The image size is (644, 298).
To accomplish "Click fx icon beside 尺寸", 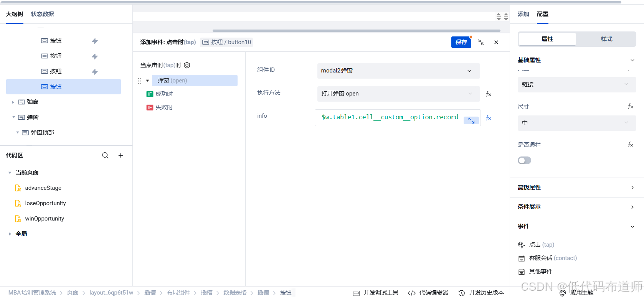I will [x=630, y=106].
